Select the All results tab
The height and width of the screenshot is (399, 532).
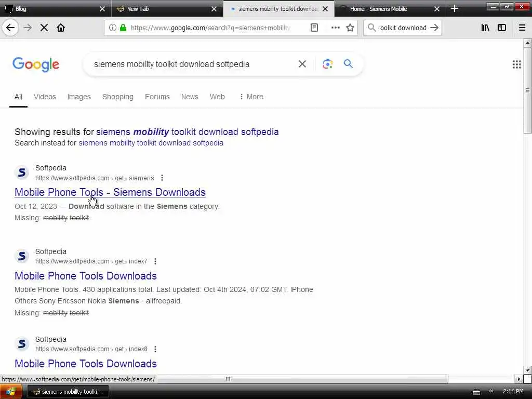(x=18, y=97)
